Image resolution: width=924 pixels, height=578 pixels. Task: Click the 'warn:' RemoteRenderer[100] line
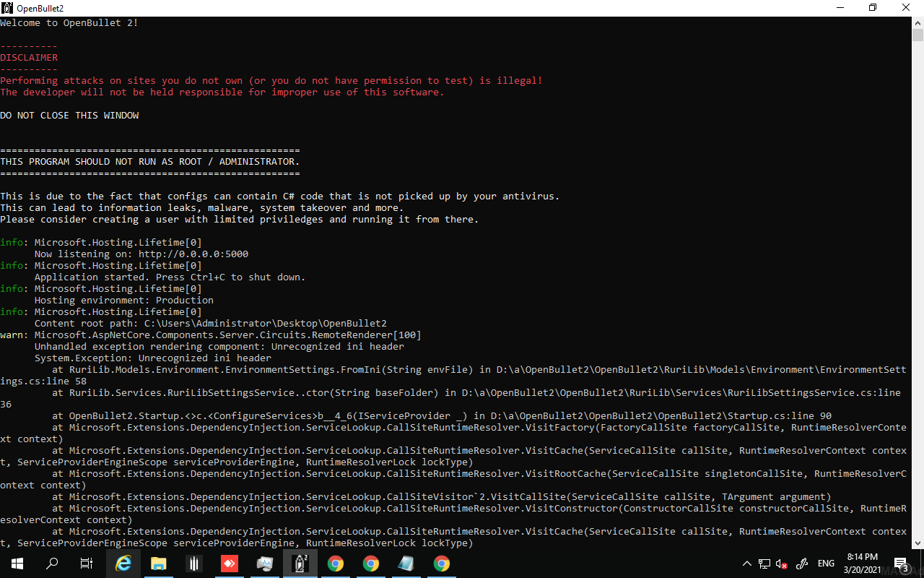tap(211, 335)
